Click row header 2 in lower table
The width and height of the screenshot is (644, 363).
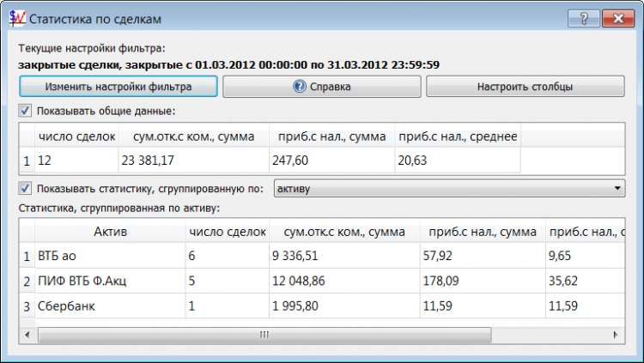(27, 281)
